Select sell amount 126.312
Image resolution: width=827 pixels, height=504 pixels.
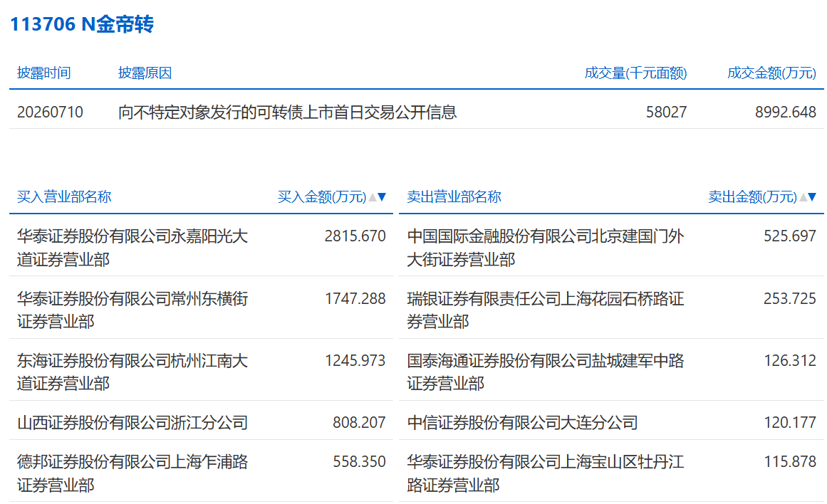(790, 361)
